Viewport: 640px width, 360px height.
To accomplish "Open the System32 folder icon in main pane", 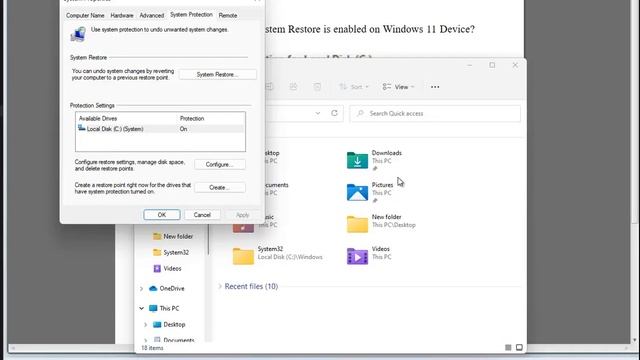I will [243, 256].
